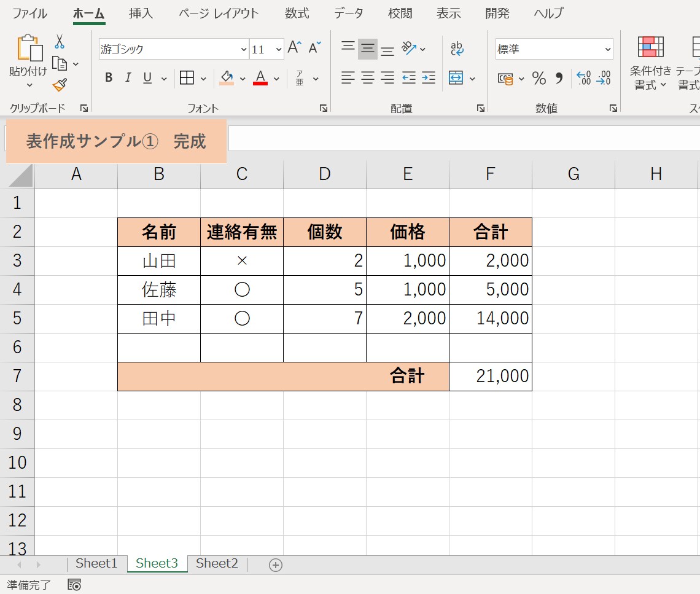The image size is (700, 594).
Task: Select the Format Painter brush
Action: 60,84
